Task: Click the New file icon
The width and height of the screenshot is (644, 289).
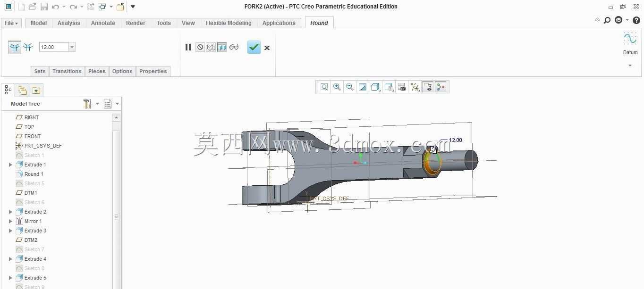Action: pyautogui.click(x=21, y=7)
